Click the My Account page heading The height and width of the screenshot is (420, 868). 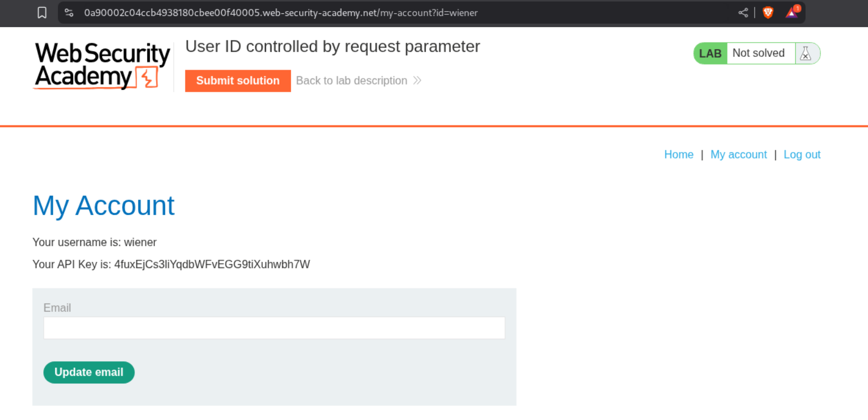[x=103, y=206]
